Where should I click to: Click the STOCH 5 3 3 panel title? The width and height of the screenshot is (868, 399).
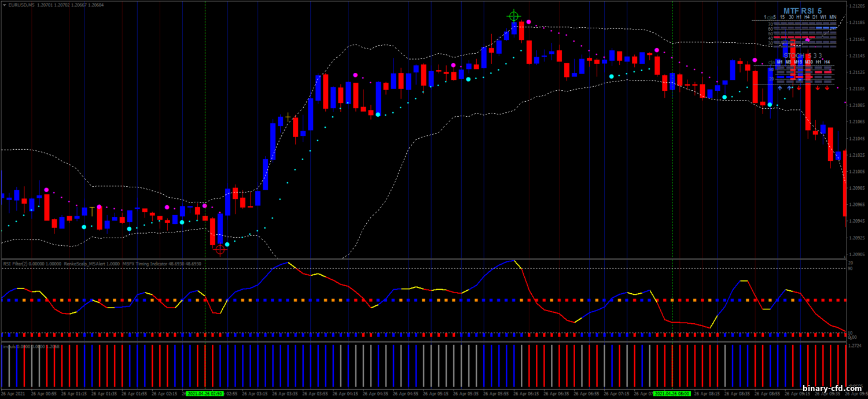(803, 56)
